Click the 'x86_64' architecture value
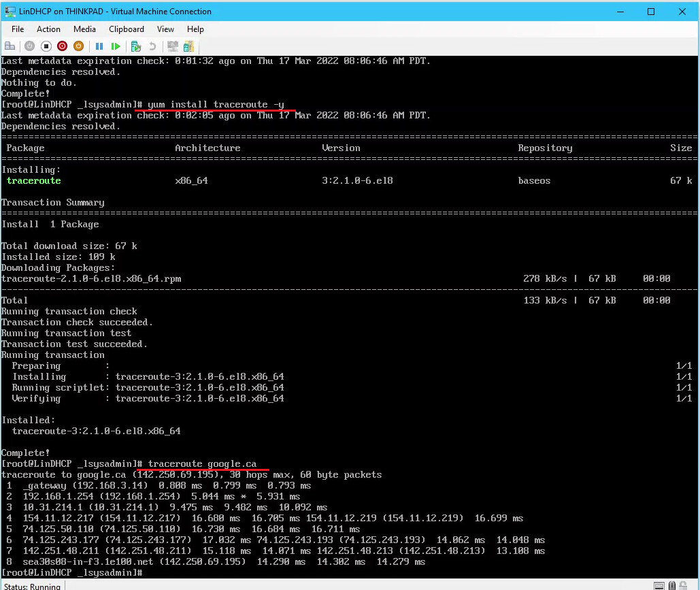Screen dimensions: 700x590 coord(191,180)
